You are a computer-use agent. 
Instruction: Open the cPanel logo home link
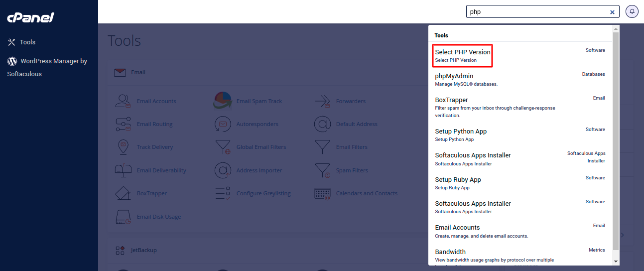30,18
